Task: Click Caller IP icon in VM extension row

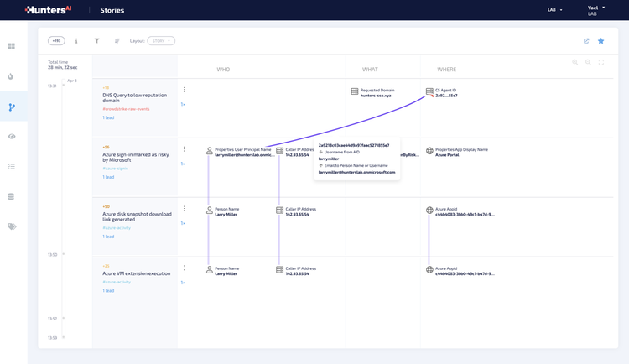Action: 279,270
